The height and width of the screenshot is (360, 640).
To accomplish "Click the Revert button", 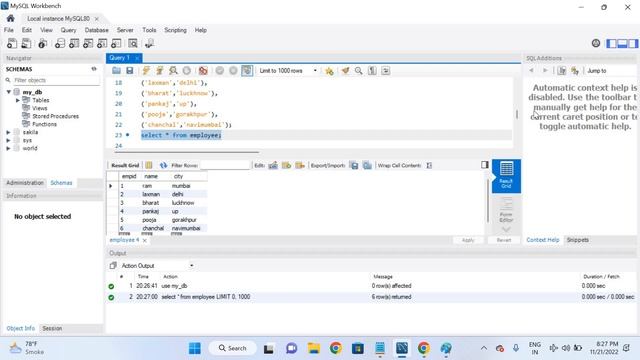I will click(504, 240).
